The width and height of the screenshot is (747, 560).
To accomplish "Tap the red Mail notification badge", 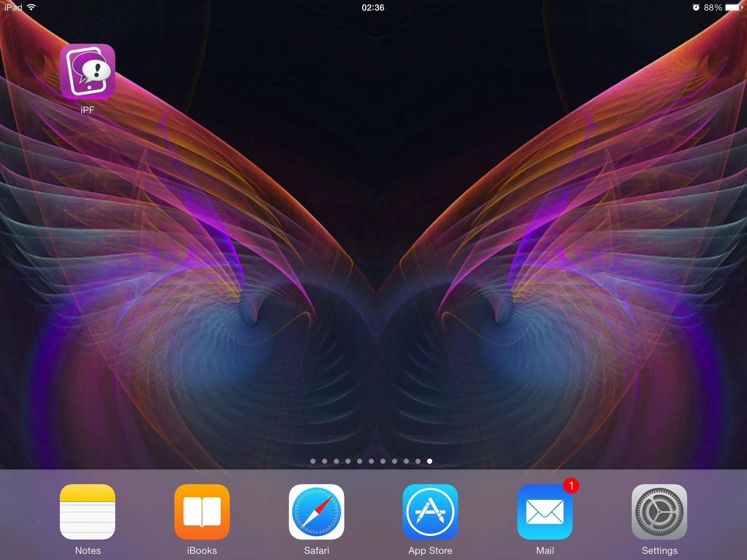I will pyautogui.click(x=571, y=486).
